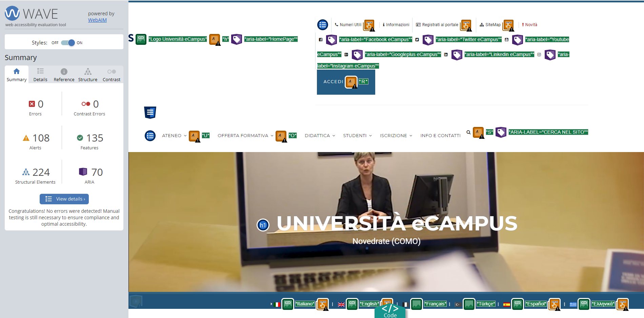The image size is (644, 318).
Task: Click the image alt icon for Français
Action: [x=417, y=304]
